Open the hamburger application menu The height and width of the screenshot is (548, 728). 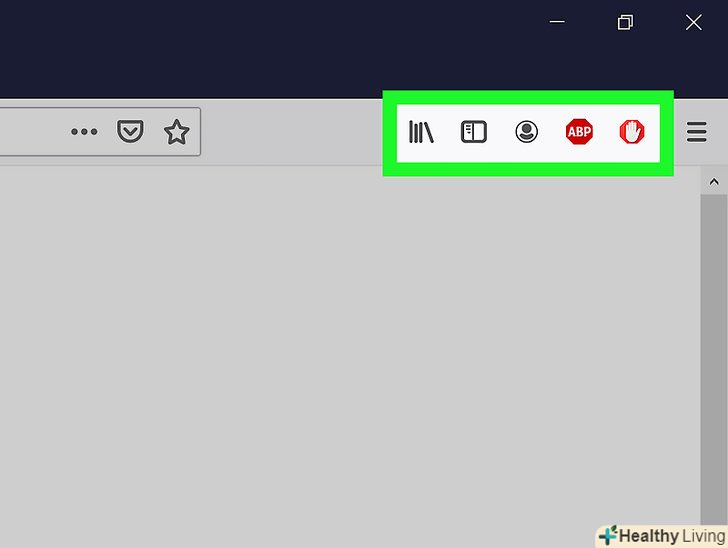click(x=696, y=132)
